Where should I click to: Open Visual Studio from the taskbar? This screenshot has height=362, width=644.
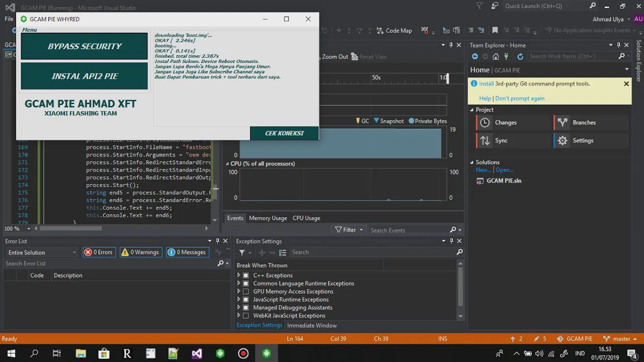point(197,353)
